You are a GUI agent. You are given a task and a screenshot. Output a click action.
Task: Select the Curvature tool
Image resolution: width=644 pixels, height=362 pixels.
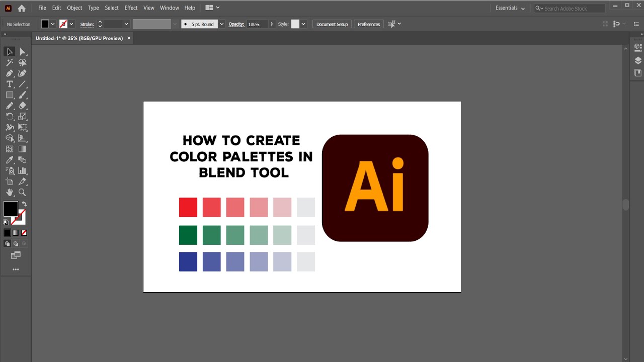(22, 73)
